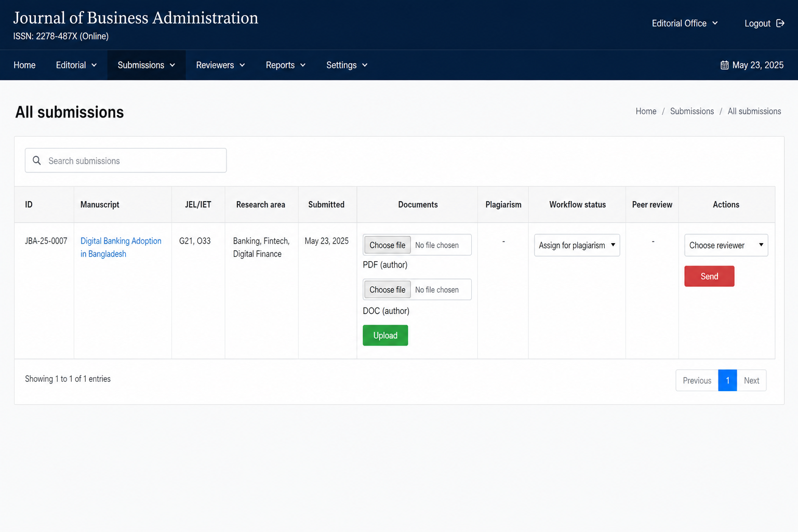Click the magnifier icon in search box
This screenshot has width=798, height=532.
point(37,161)
